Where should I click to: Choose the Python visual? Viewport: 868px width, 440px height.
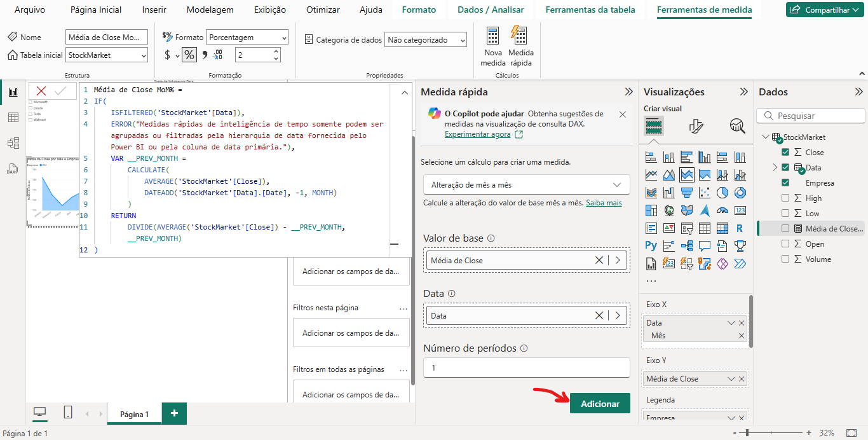[651, 245]
